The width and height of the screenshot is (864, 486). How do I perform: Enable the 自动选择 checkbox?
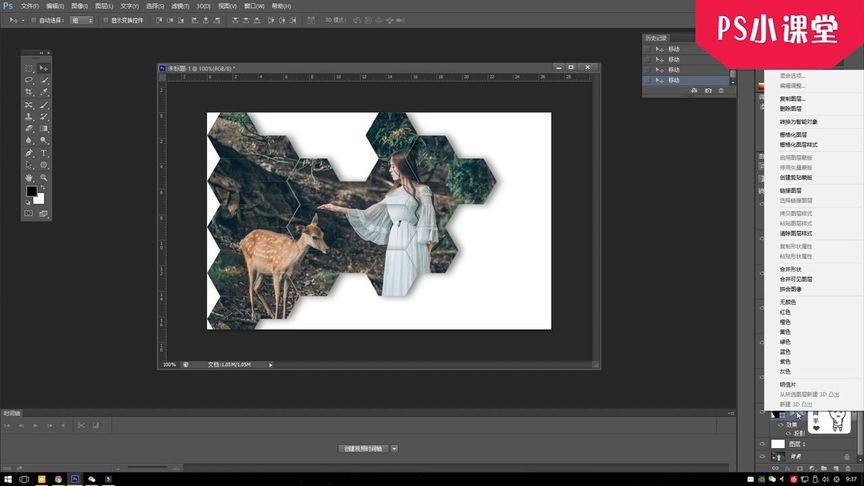pos(32,19)
